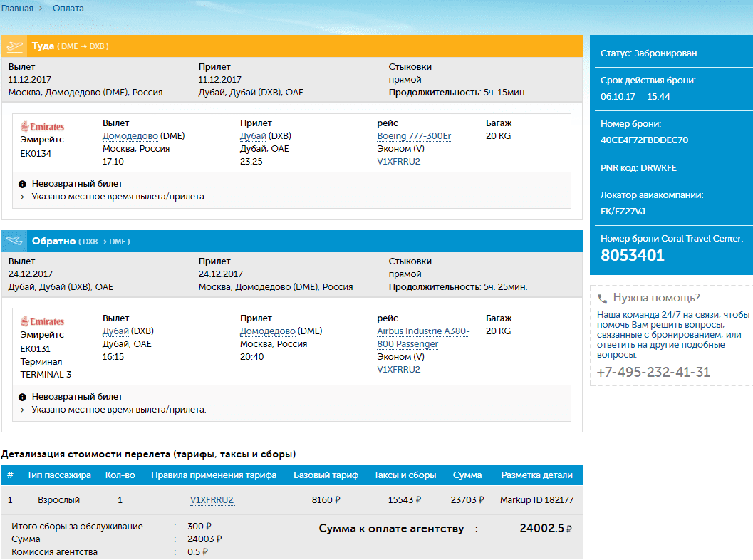Open the Boeing 777-300Er aircraft link
This screenshot has width=753, height=560.
click(x=414, y=136)
